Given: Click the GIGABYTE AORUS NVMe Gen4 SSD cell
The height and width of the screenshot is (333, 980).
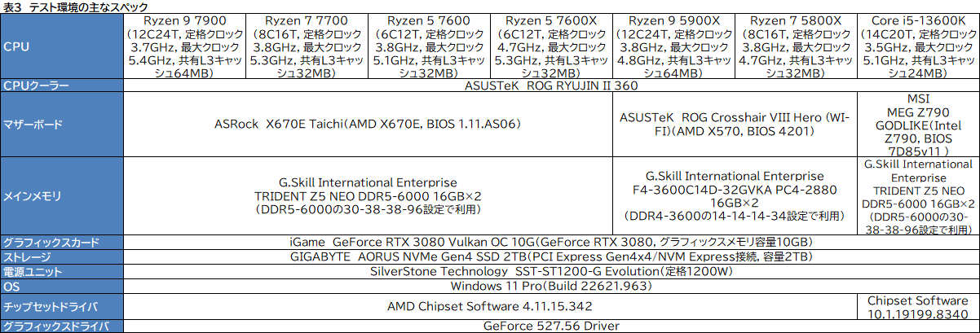Looking at the screenshot, I should 550,256.
